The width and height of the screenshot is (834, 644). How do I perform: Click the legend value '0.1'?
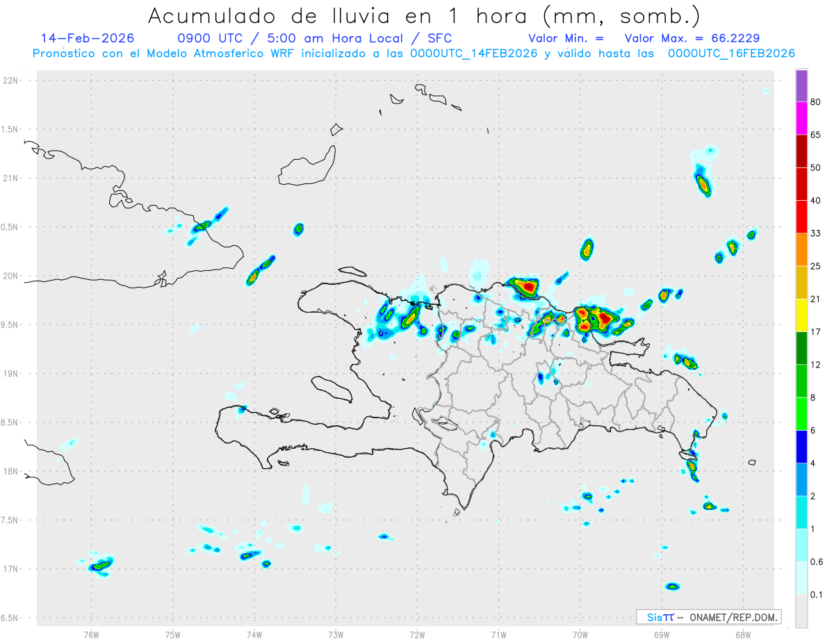point(817,595)
